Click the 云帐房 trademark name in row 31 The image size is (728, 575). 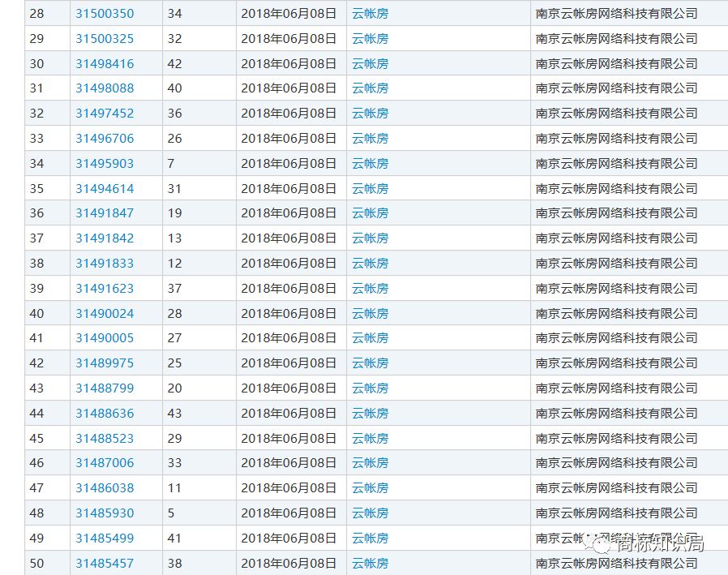[370, 88]
